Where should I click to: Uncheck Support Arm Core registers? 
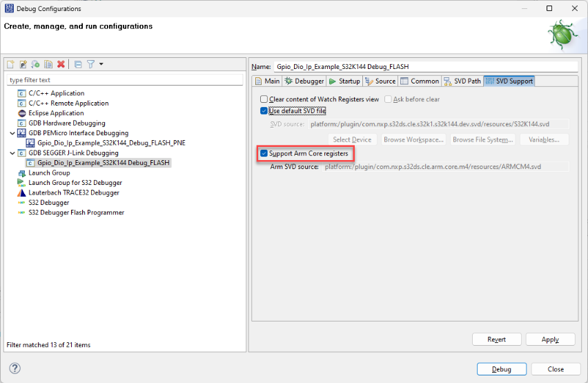(x=264, y=153)
